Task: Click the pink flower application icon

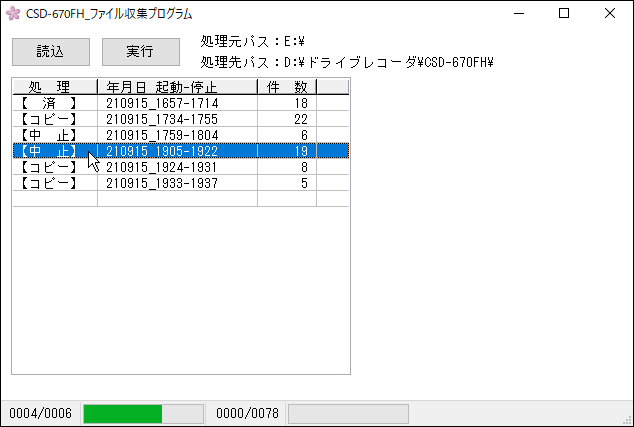Action: pyautogui.click(x=13, y=13)
